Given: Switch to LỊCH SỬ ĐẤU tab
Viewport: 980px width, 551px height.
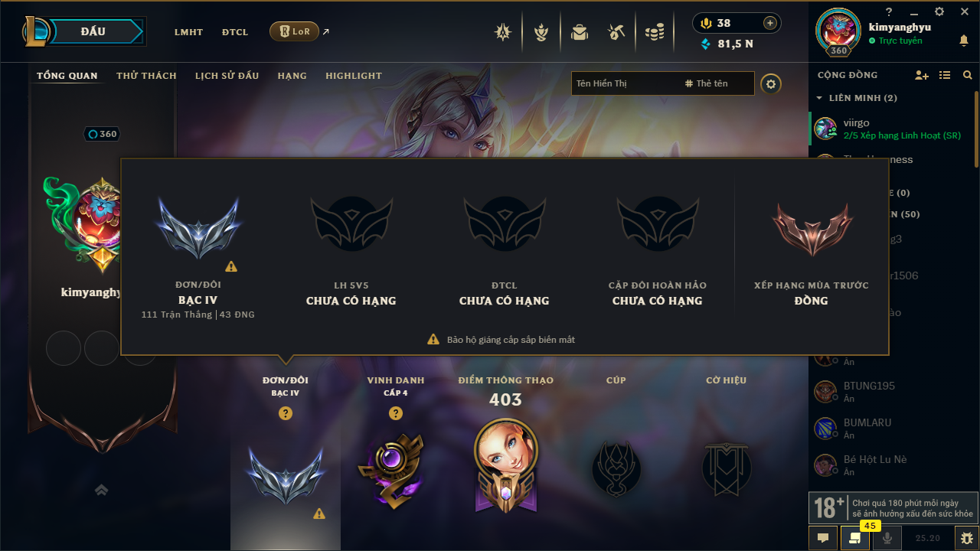Looking at the screenshot, I should click(227, 76).
